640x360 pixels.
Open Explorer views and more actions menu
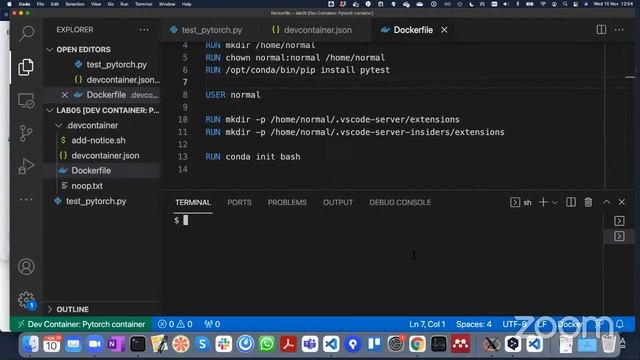click(144, 30)
